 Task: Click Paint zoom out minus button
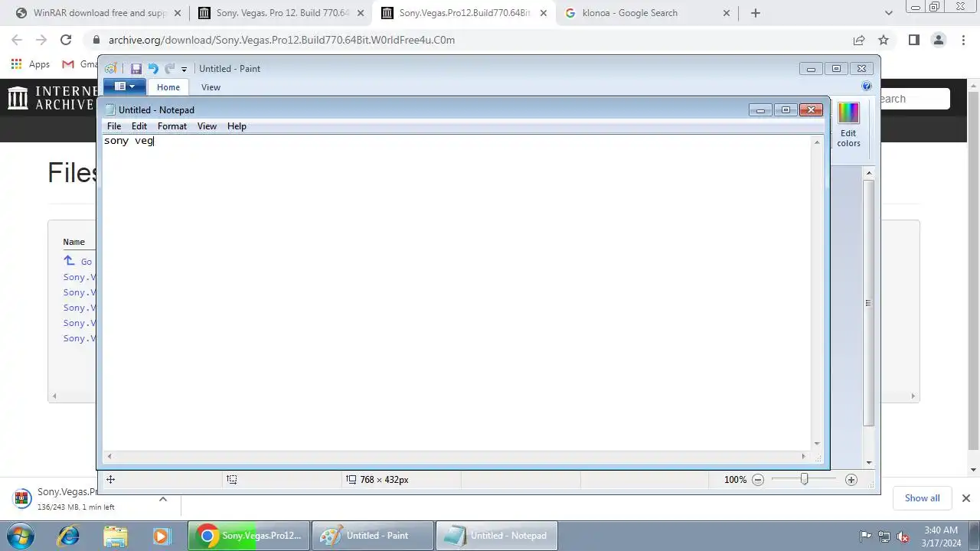pos(758,480)
